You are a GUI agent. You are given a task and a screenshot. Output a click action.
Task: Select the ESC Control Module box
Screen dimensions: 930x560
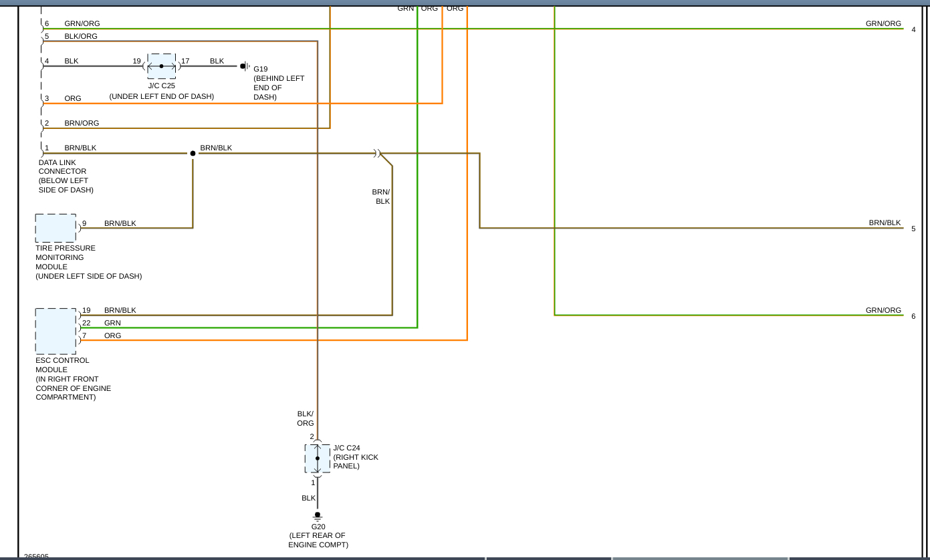pos(55,331)
